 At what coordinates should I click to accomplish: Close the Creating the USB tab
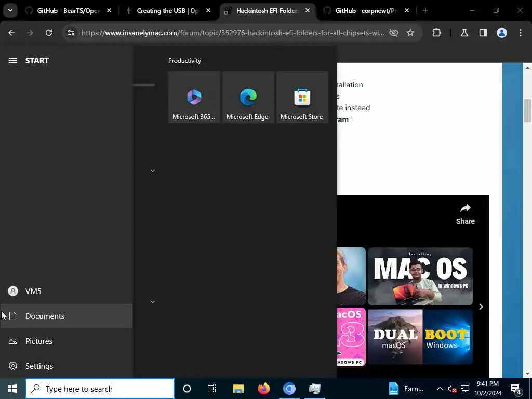point(208,11)
